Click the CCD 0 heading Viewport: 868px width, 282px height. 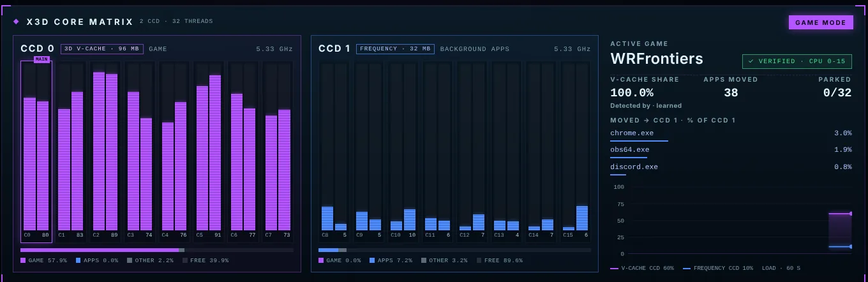[x=37, y=48]
